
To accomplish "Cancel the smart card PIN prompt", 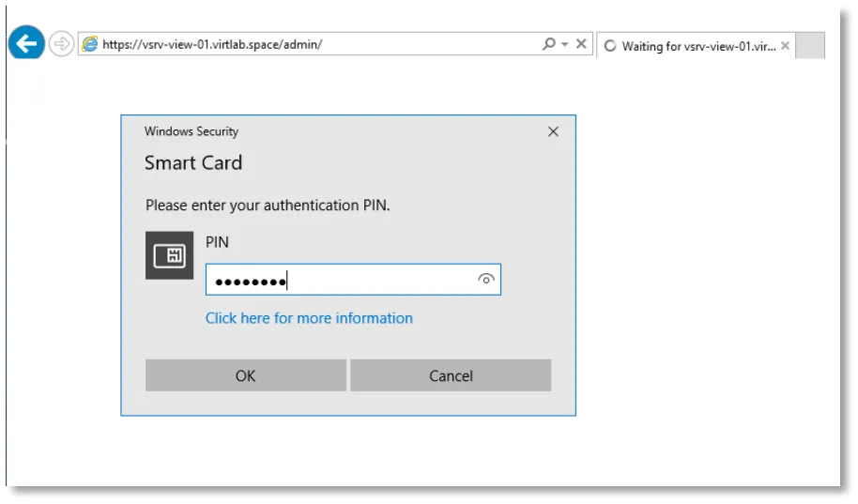I will (451, 375).
